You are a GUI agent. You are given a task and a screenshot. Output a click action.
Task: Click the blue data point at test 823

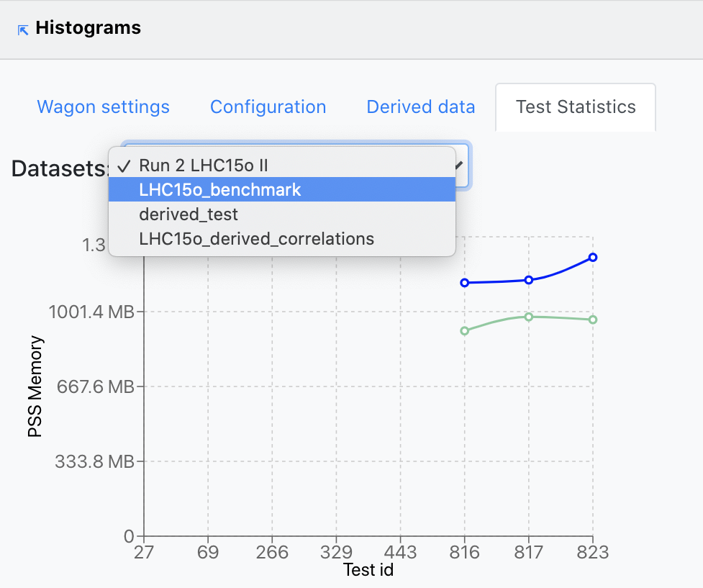coord(593,257)
